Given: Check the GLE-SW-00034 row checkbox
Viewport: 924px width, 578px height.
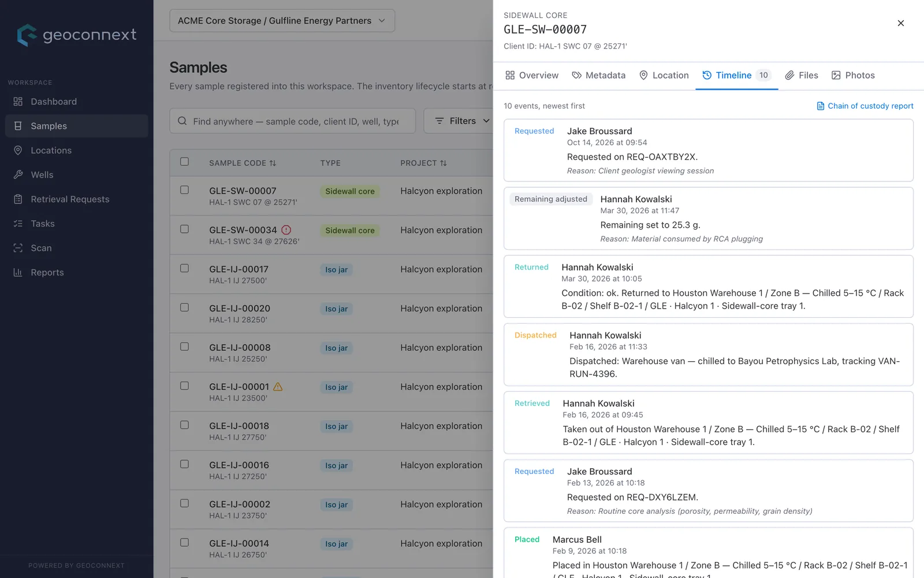Looking at the screenshot, I should (x=184, y=229).
